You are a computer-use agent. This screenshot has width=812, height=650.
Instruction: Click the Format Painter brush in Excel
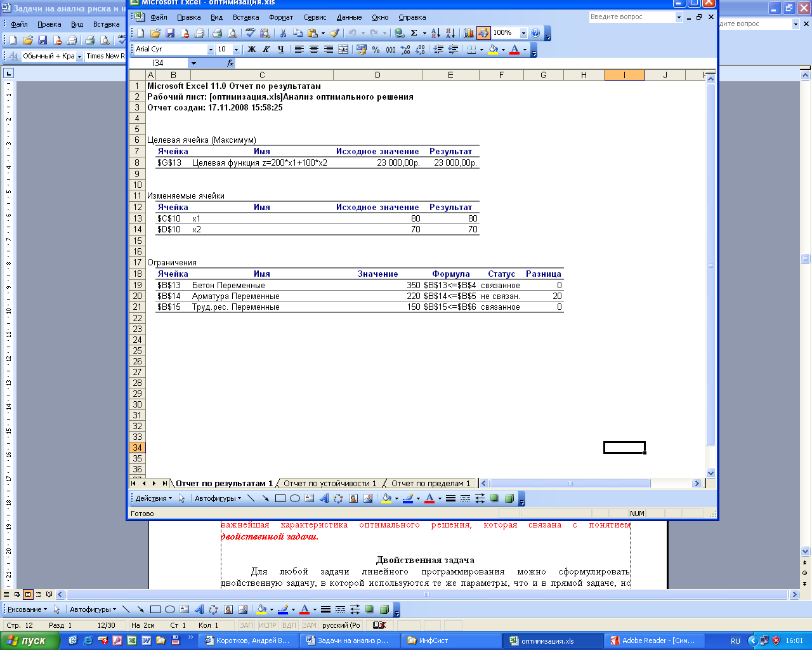[x=335, y=33]
